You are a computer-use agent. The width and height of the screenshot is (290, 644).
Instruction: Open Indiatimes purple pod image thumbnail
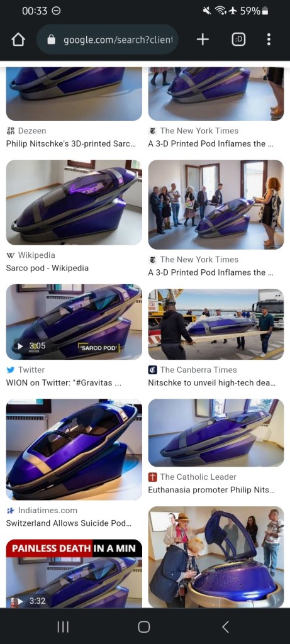[x=74, y=449]
